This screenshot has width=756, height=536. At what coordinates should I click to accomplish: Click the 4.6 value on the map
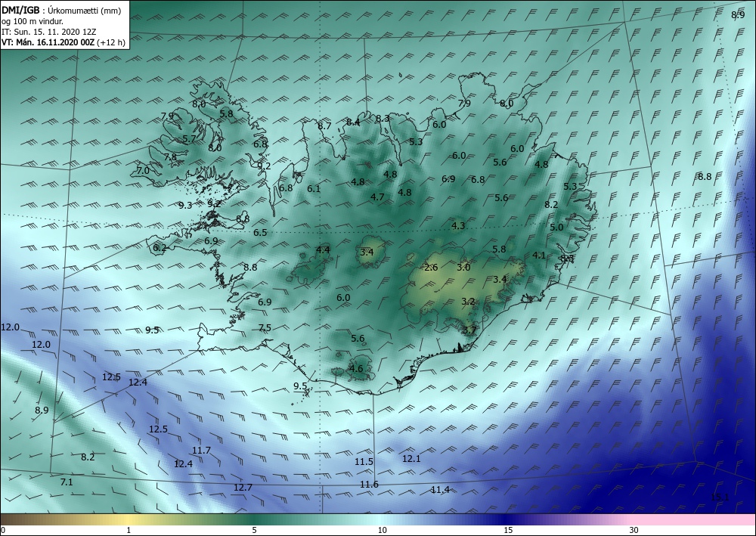(x=356, y=369)
